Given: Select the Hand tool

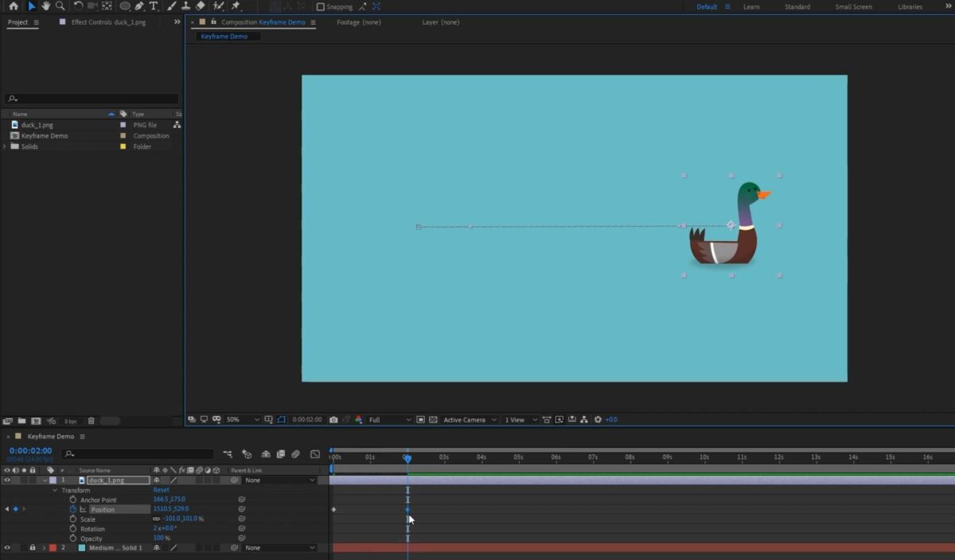Looking at the screenshot, I should (45, 6).
